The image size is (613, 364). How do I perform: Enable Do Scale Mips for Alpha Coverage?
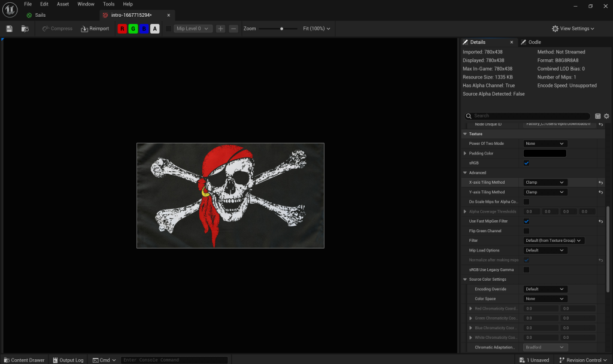[527, 202]
